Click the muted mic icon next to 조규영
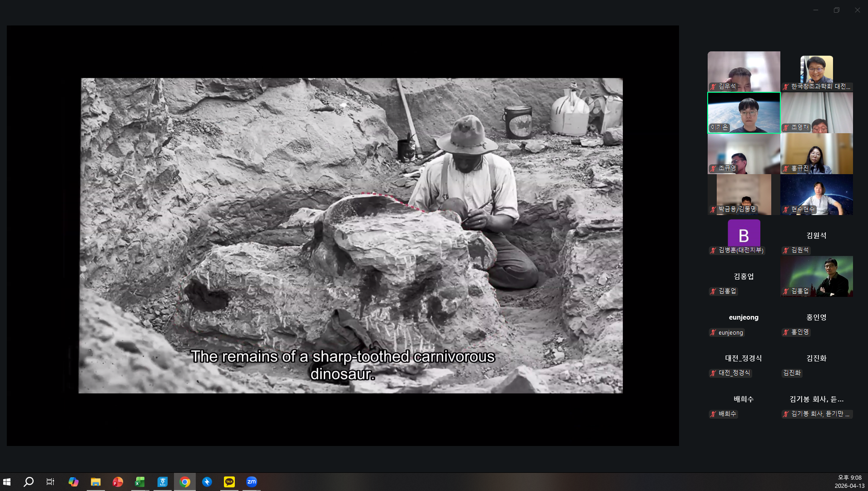The width and height of the screenshot is (868, 491). pyautogui.click(x=714, y=168)
